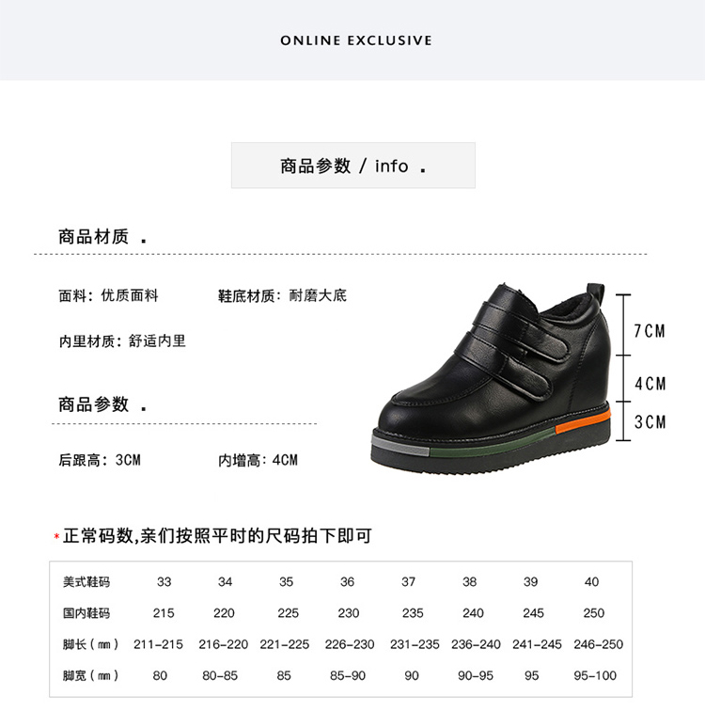Image resolution: width=705 pixels, height=728 pixels.
Task: Click the 226-230 foot length cell
Action: click(x=350, y=644)
